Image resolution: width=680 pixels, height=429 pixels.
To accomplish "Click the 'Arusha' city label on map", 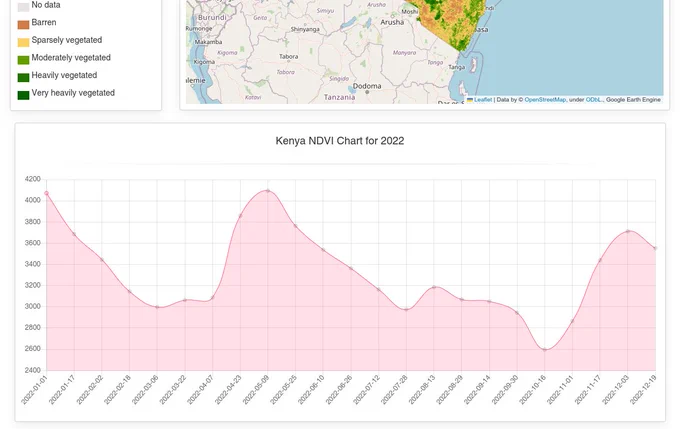I will [x=392, y=22].
